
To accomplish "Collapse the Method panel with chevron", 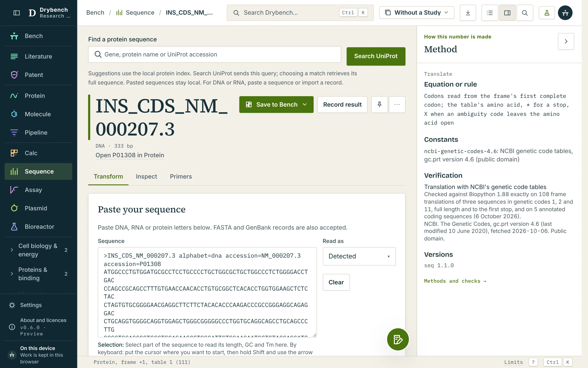I will coord(566,41).
